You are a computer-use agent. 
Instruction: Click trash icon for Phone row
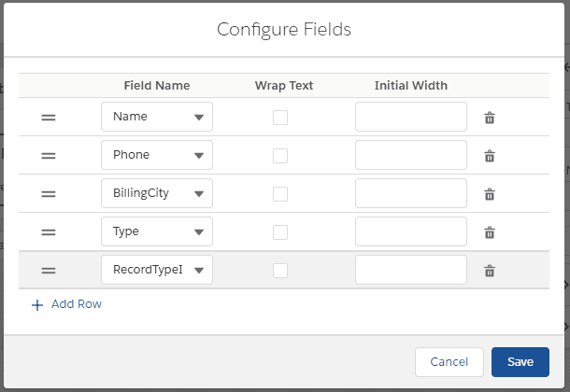(x=489, y=156)
